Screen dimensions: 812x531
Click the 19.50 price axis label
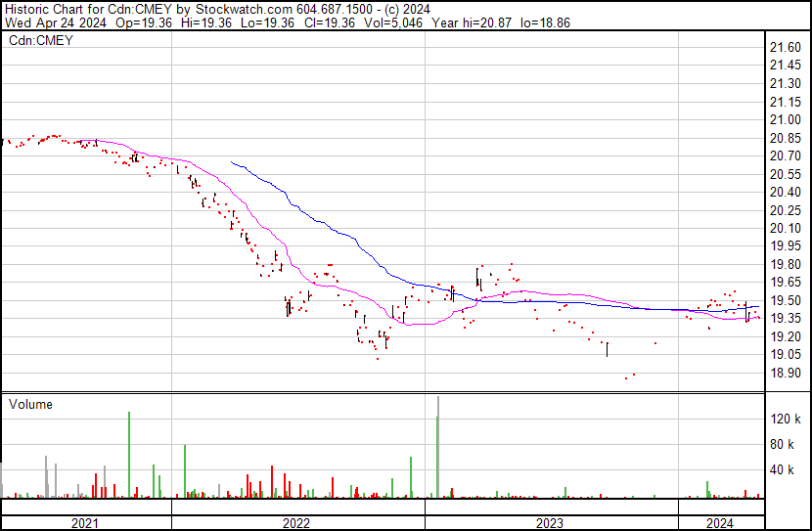point(785,300)
